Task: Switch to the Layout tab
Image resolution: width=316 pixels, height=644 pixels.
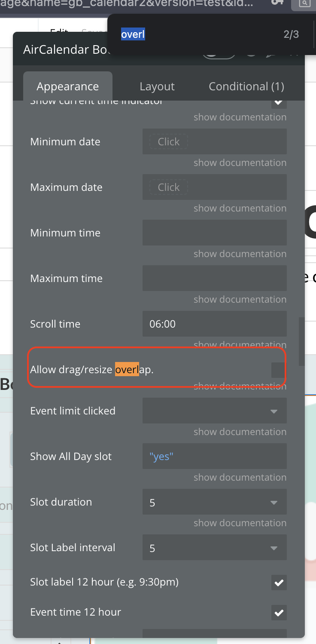Action: pyautogui.click(x=157, y=86)
